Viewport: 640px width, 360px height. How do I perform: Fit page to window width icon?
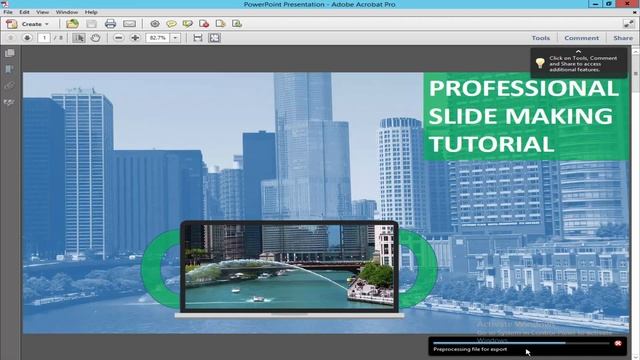coord(198,38)
